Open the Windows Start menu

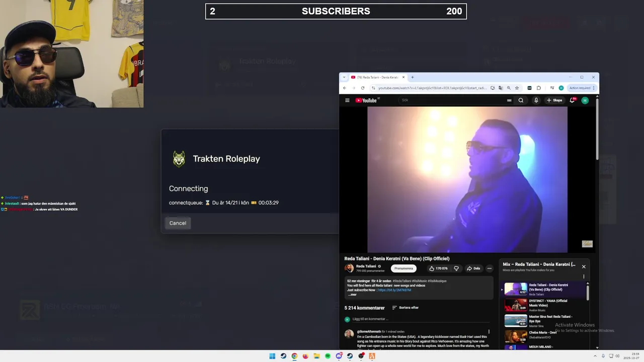(x=272, y=356)
